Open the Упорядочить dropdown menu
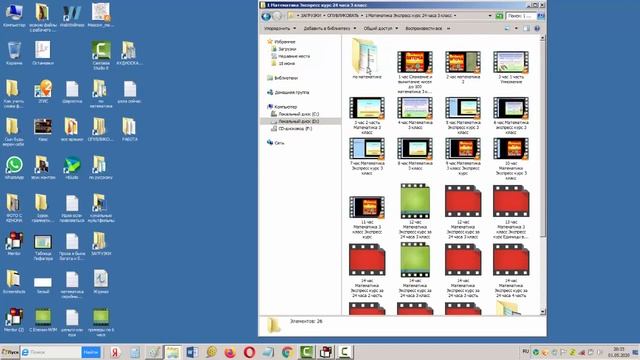Image resolution: width=640 pixels, height=360 pixels. (280, 29)
